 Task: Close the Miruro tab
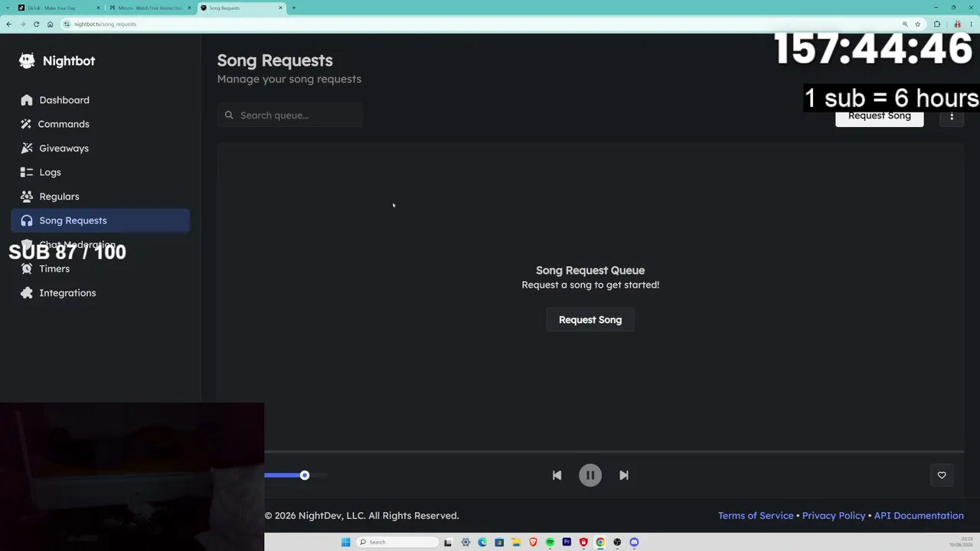(x=189, y=8)
